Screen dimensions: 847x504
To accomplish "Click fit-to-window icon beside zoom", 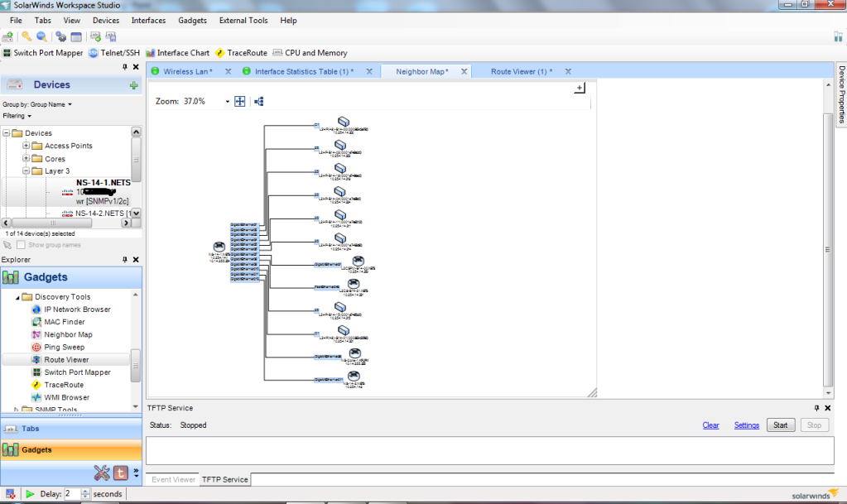I will pos(240,101).
